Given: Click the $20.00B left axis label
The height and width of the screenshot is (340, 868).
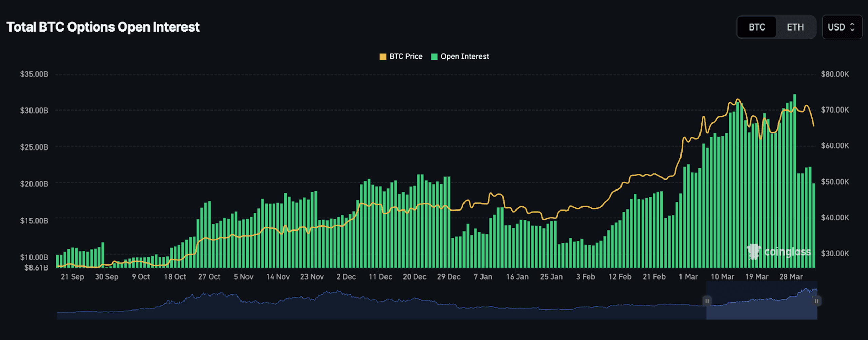Looking at the screenshot, I should click(x=34, y=184).
